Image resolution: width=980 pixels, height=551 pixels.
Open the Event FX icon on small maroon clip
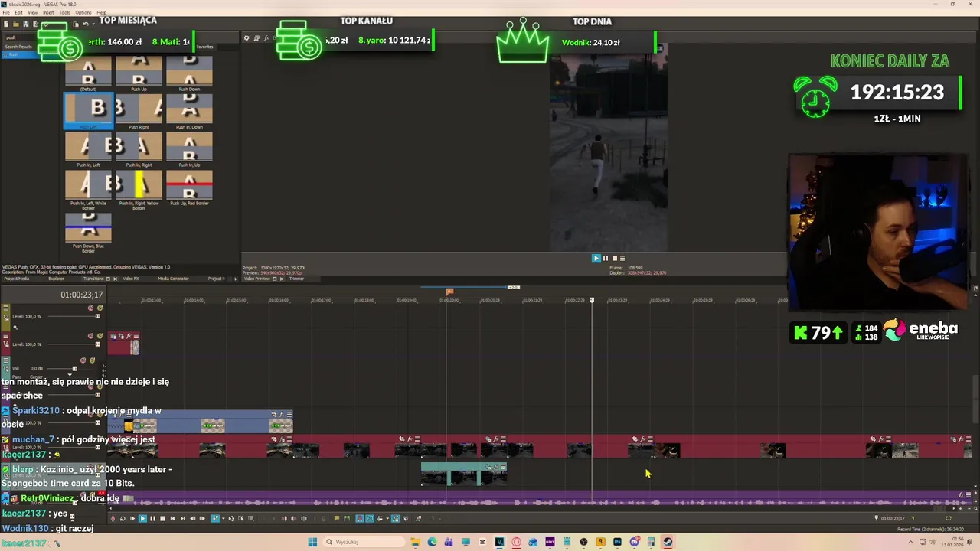pyautogui.click(x=129, y=336)
